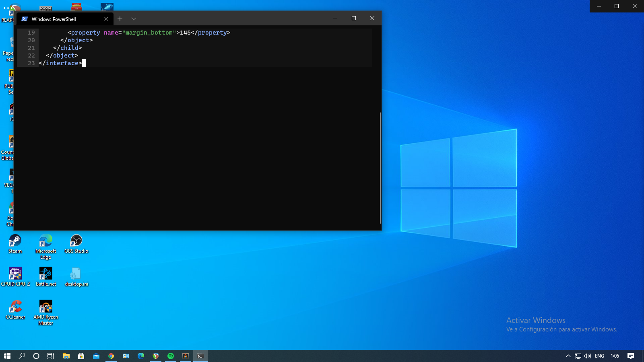Open Microsoft Edge from the taskbar
The image size is (644, 362).
(140, 356)
